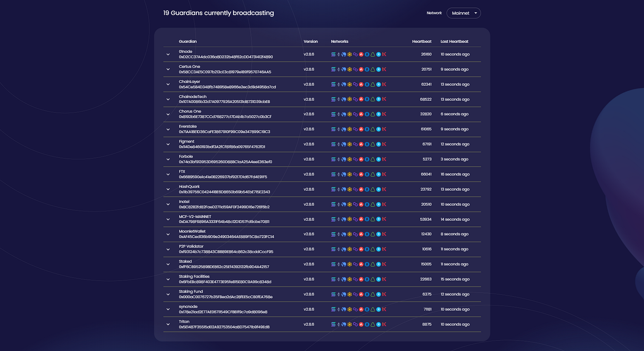
Task: Click the Fantom icon in the Chorus One row
Action: pos(379,114)
